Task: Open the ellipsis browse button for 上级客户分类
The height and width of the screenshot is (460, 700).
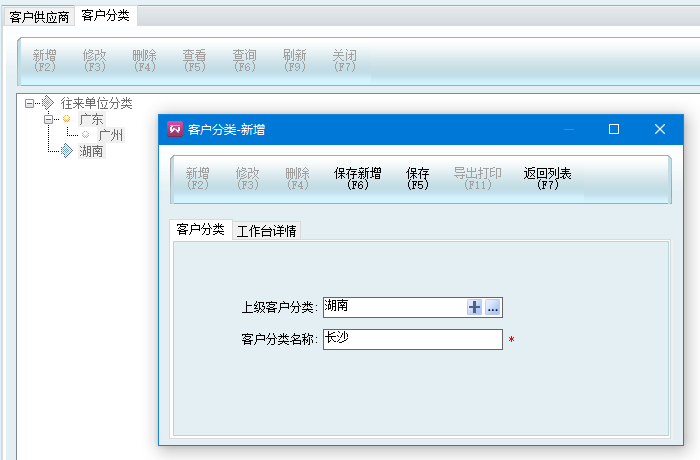Action: pyautogui.click(x=492, y=308)
